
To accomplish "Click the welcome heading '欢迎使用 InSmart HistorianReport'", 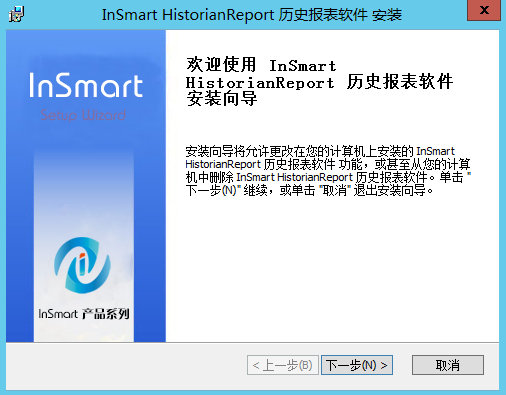I will click(x=319, y=81).
